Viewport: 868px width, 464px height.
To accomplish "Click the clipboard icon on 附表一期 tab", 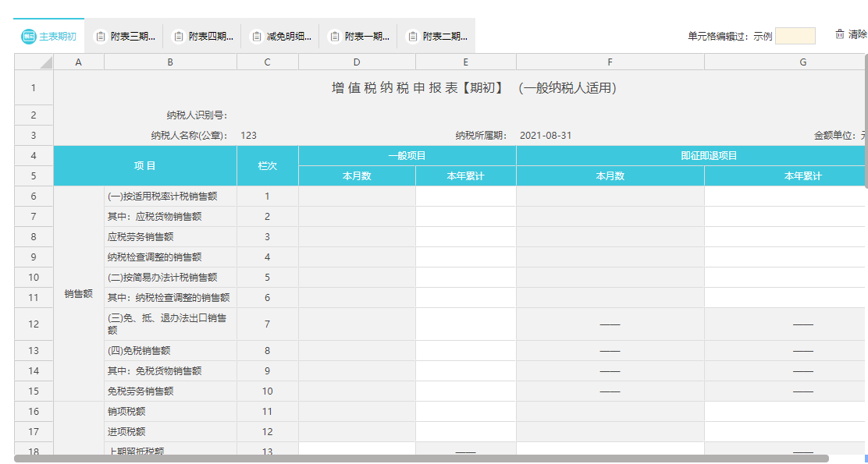I will 334,37.
